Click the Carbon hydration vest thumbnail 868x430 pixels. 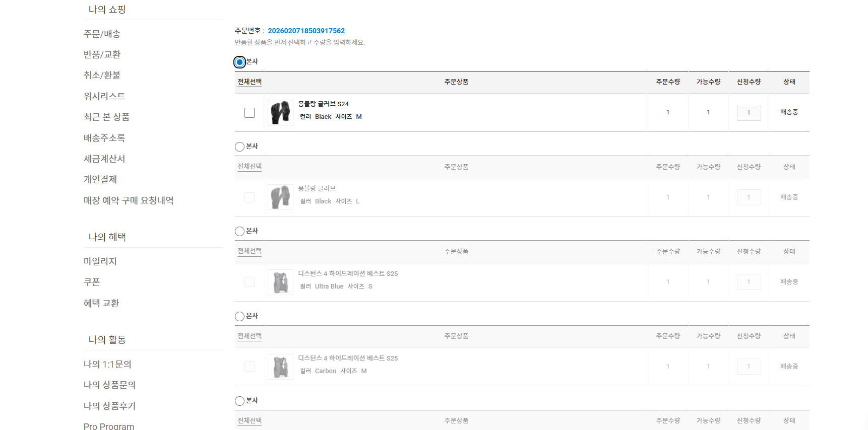280,367
